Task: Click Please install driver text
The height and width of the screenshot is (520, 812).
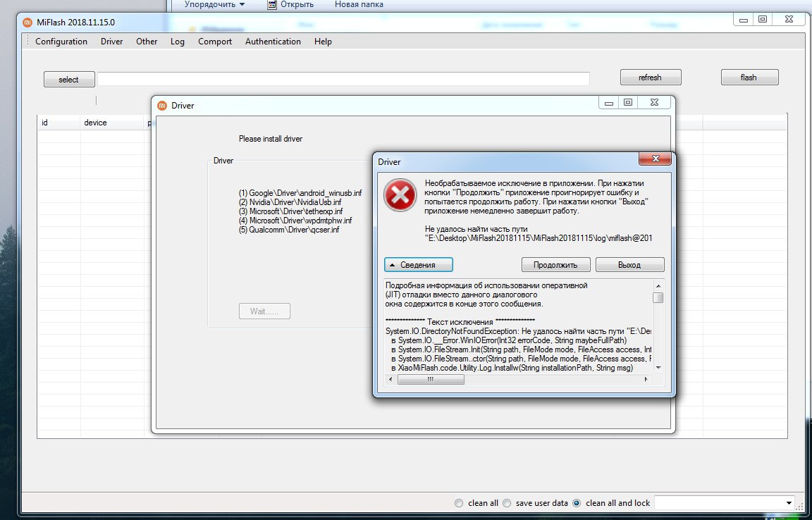Action: pos(271,139)
